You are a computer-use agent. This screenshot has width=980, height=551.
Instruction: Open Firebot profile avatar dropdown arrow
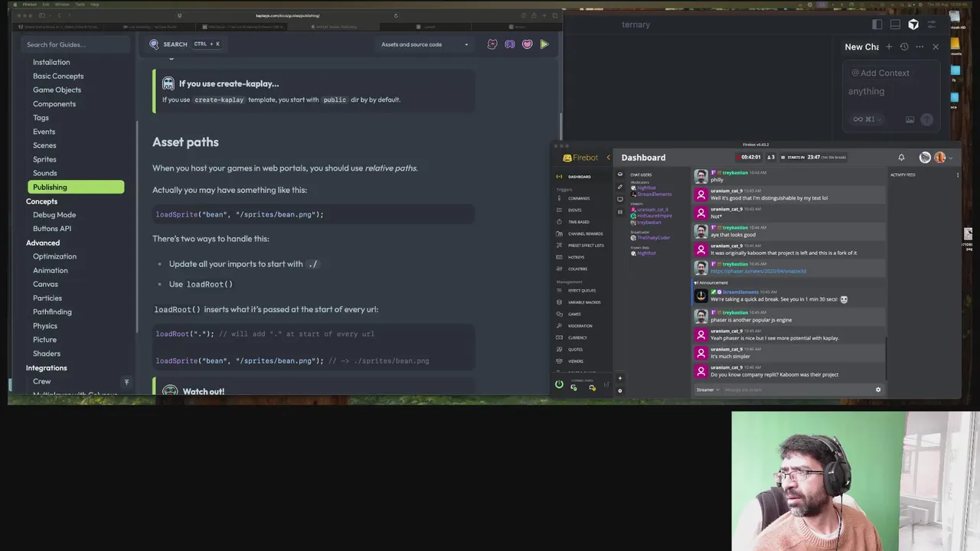(950, 158)
